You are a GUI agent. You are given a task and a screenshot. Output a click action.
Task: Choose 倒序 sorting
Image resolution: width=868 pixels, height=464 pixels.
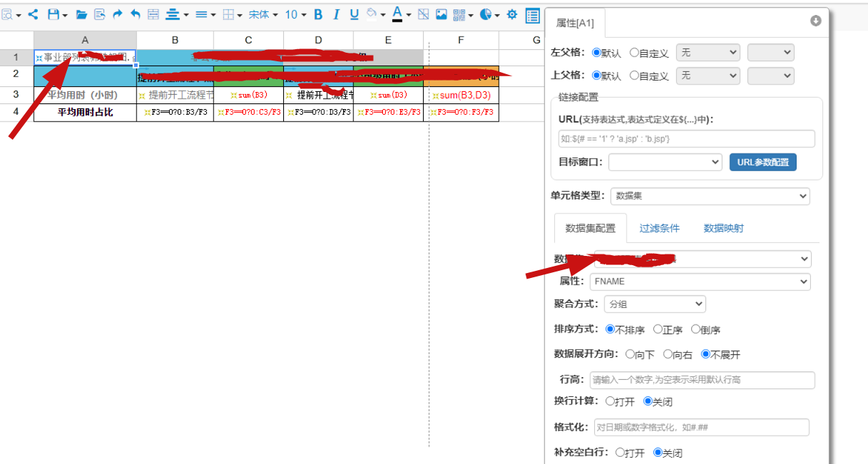point(695,330)
